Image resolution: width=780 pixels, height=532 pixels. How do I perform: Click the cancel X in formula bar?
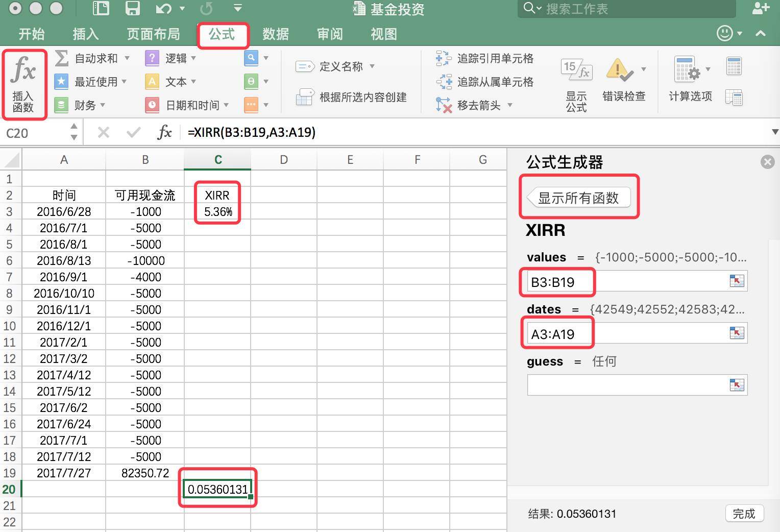[x=104, y=133]
